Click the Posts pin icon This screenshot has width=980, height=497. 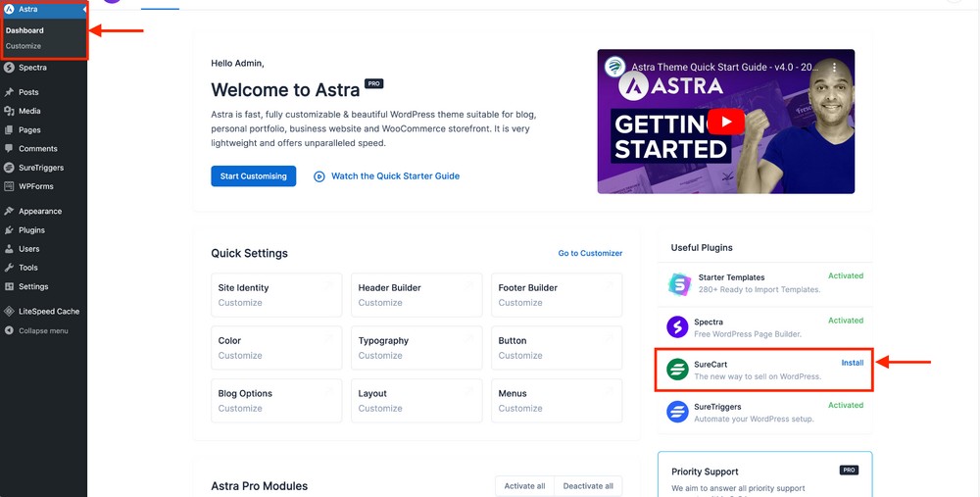(x=9, y=92)
